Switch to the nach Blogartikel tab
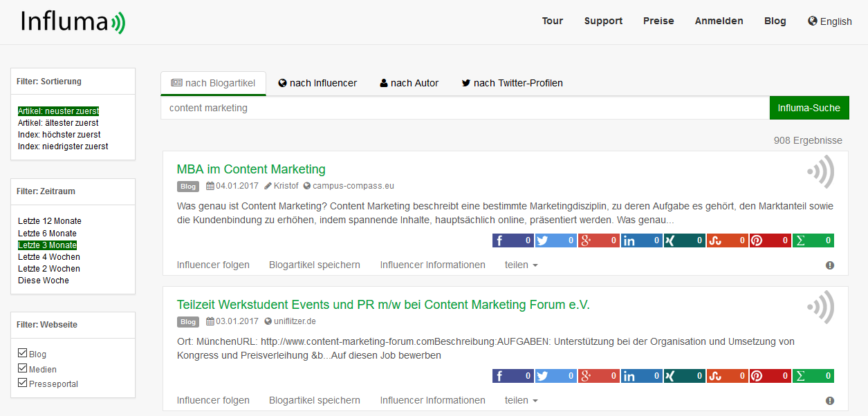This screenshot has height=416, width=868. (214, 83)
